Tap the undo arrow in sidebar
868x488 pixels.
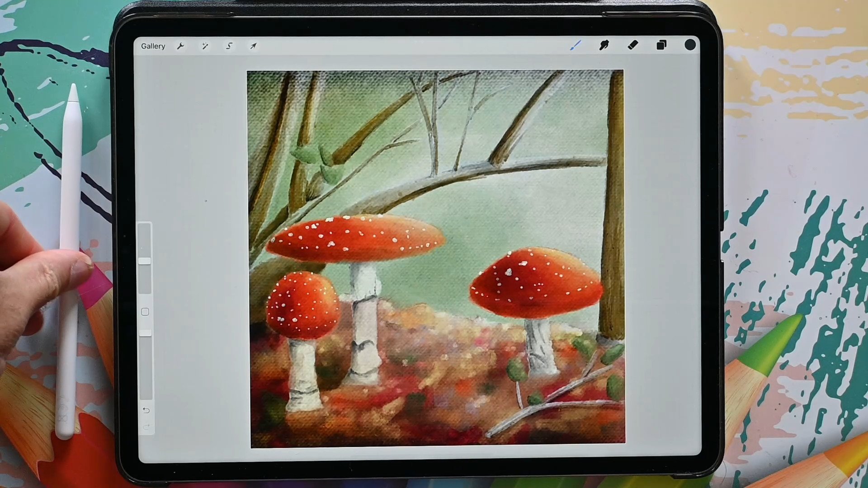[146, 410]
